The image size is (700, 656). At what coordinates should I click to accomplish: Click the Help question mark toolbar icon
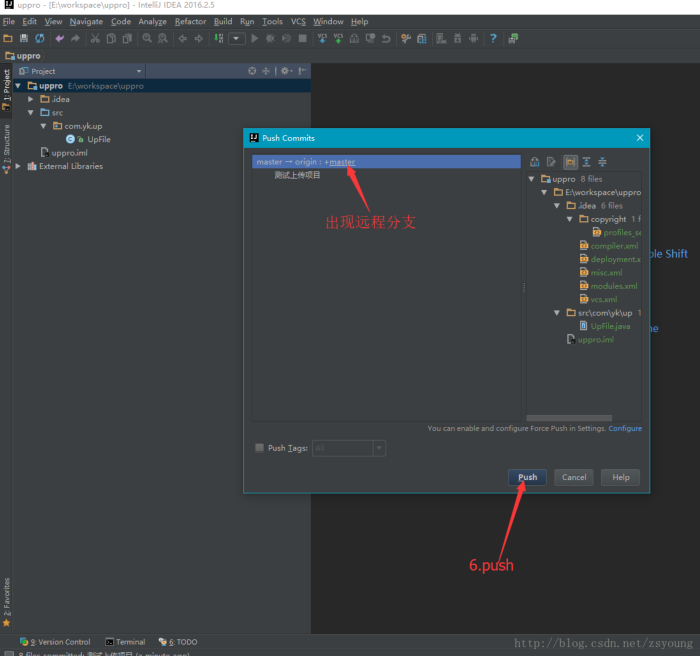pyautogui.click(x=493, y=39)
